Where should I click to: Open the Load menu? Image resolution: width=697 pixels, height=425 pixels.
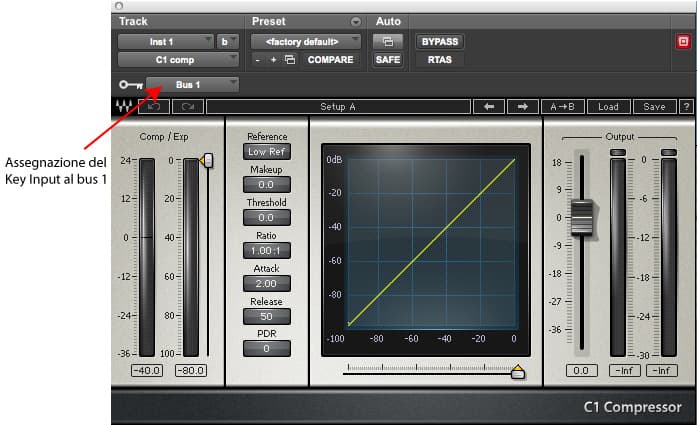[x=609, y=107]
